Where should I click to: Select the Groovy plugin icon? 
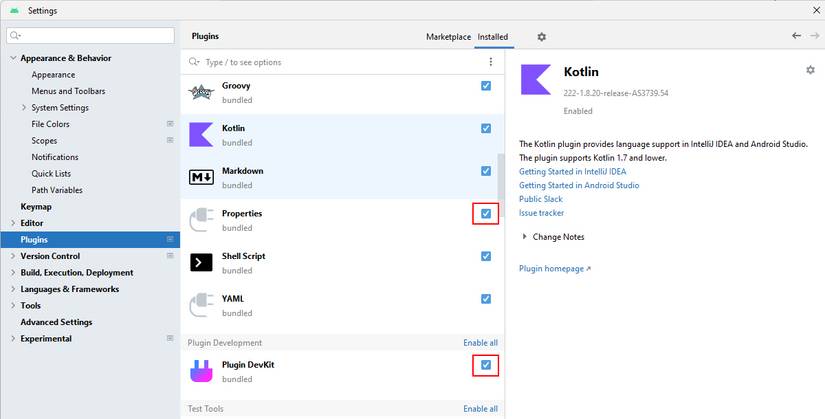[x=201, y=92]
